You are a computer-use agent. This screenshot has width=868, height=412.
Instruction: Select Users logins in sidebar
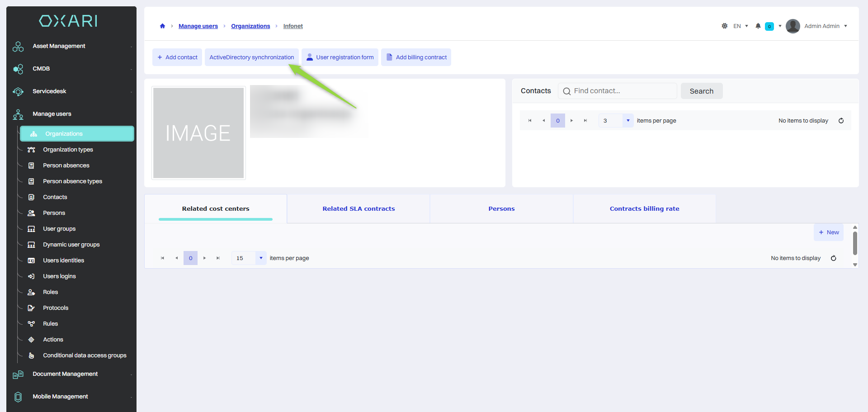[59, 276]
